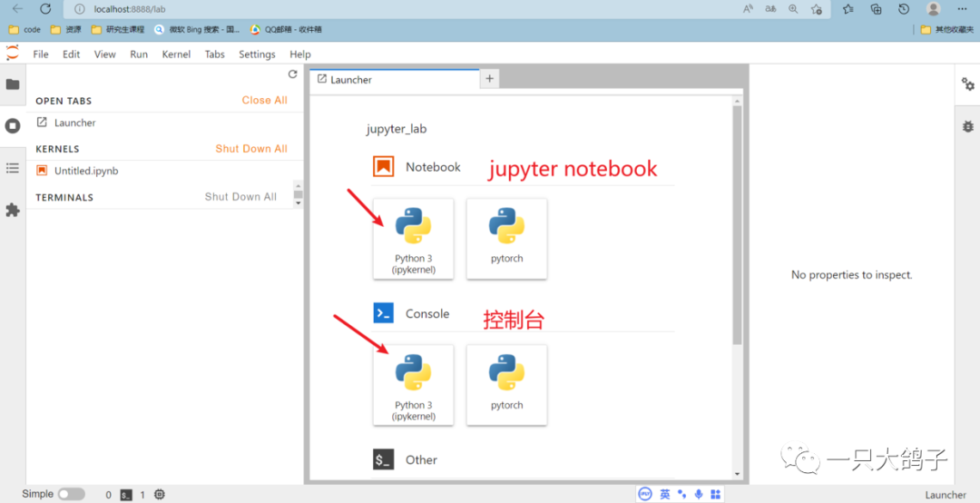Open the code bookmarks folder
This screenshot has width=980, height=503.
click(24, 29)
